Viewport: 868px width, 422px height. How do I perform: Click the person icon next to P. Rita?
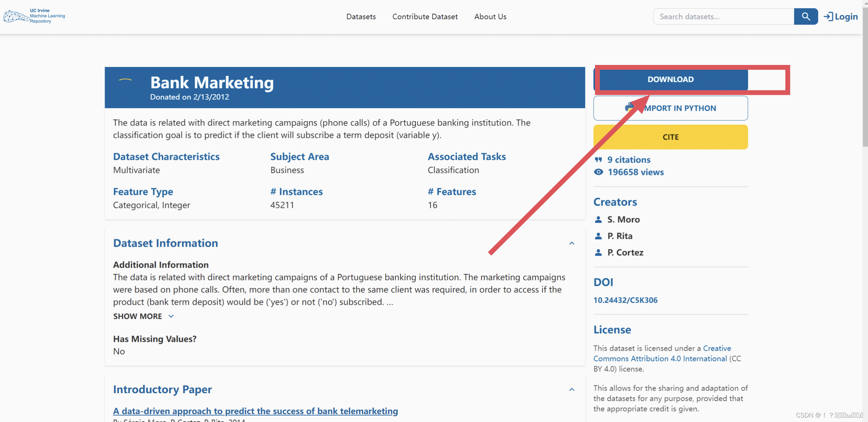point(598,236)
